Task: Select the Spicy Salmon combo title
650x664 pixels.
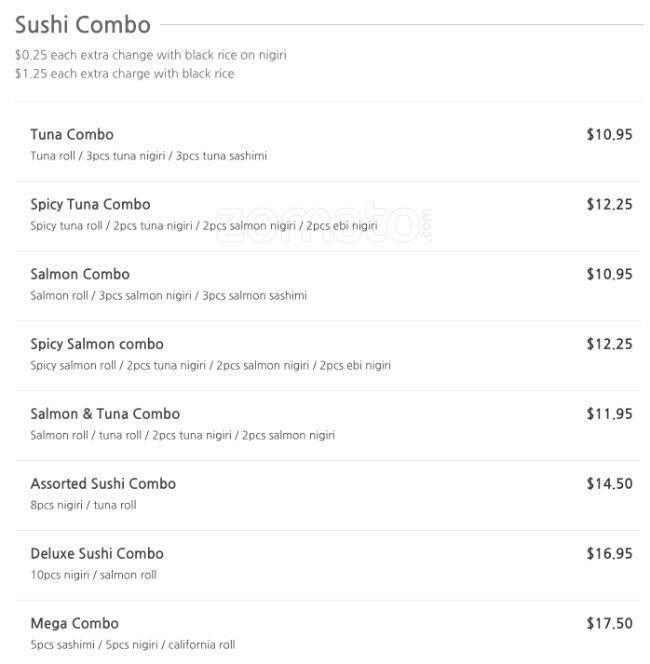Action: point(97,344)
